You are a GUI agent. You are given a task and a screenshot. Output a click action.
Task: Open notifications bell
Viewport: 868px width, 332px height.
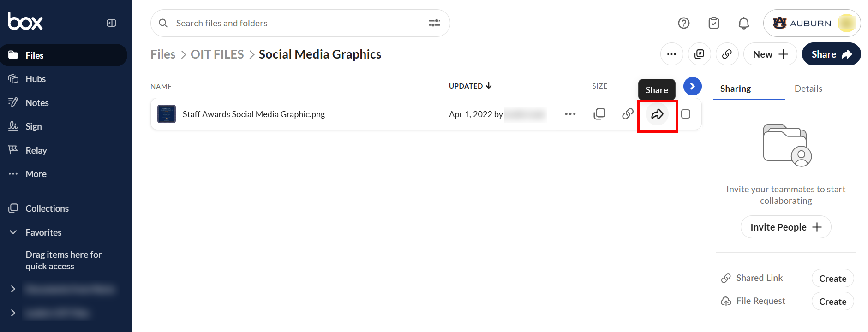(744, 23)
